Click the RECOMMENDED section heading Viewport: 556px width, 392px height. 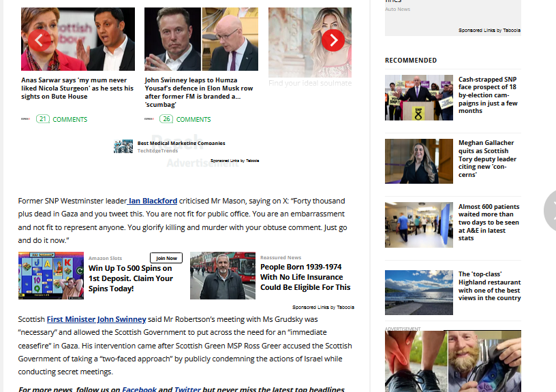[411, 60]
